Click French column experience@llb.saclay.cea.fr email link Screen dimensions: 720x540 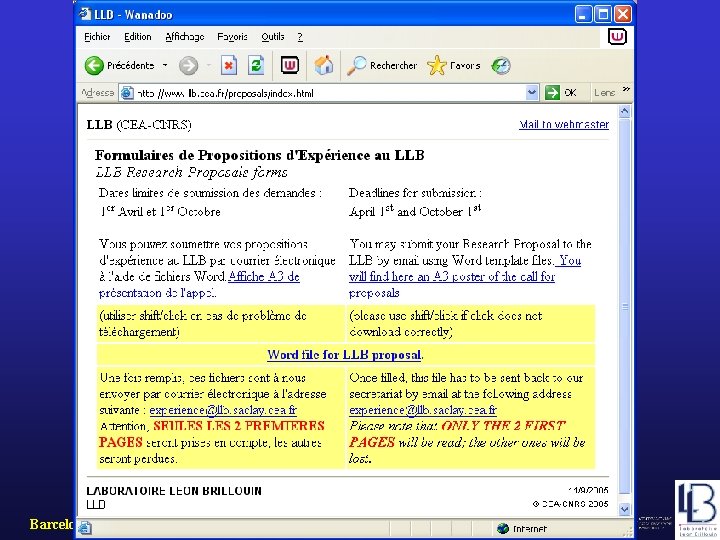(223, 410)
